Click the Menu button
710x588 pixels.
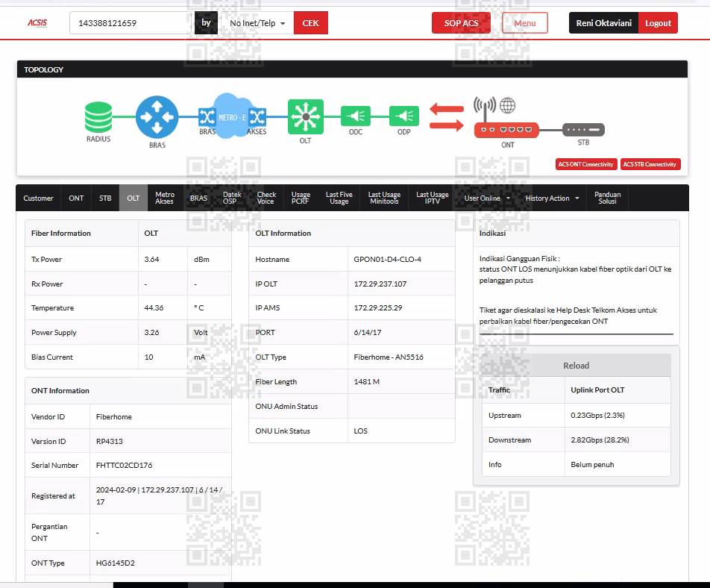click(x=525, y=23)
